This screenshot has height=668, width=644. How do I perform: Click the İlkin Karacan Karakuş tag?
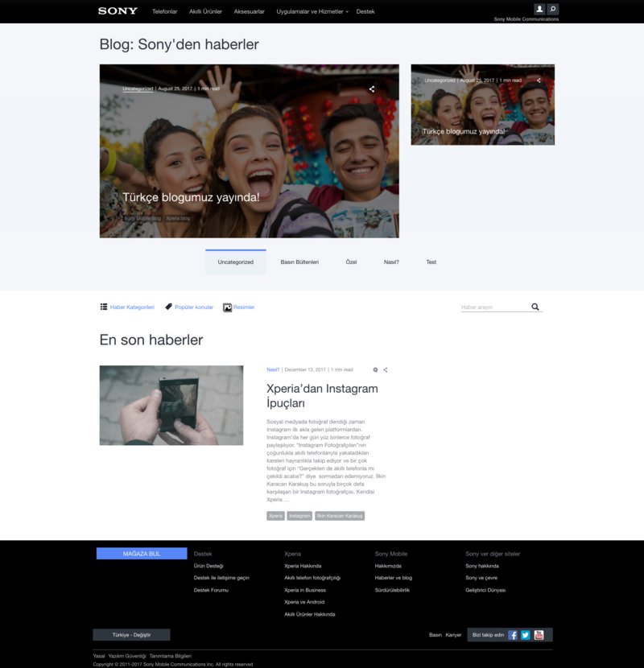click(x=340, y=516)
